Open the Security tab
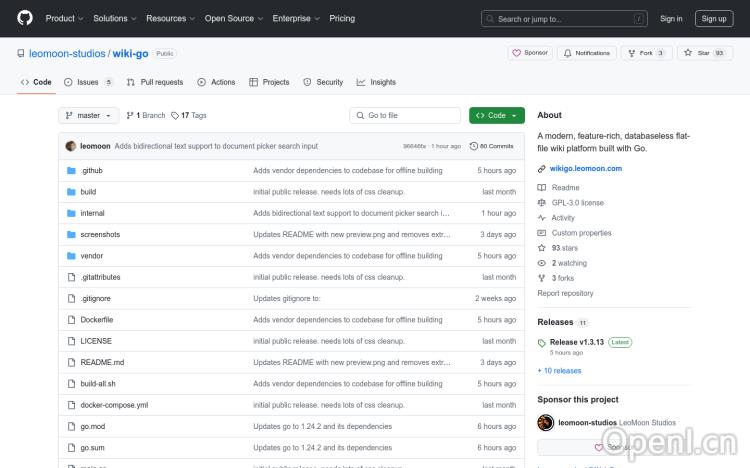The height and width of the screenshot is (468, 750). [323, 82]
